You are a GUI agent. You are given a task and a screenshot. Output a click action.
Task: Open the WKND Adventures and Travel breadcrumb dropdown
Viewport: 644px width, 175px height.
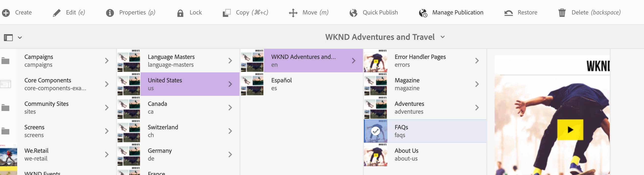(x=442, y=37)
